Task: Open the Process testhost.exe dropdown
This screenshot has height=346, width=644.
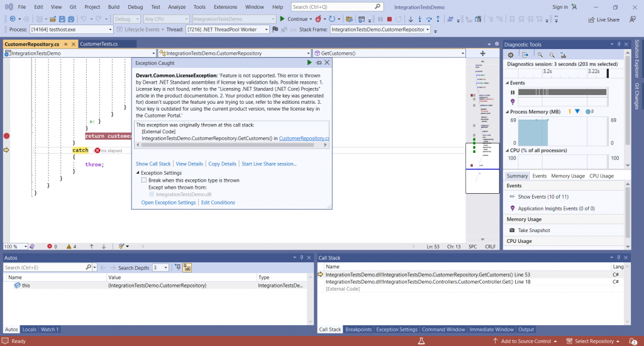Action: 110,30
